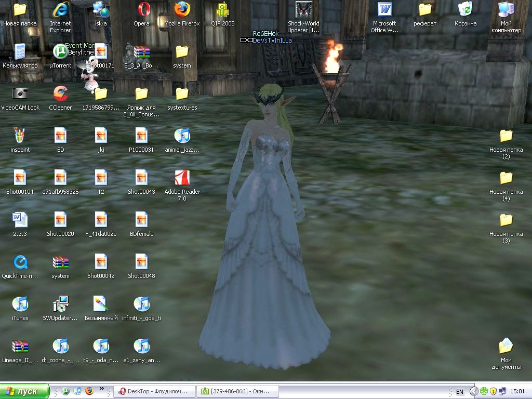Open Мой компьютер icon
Screen dimensions: 532x399
(506, 10)
